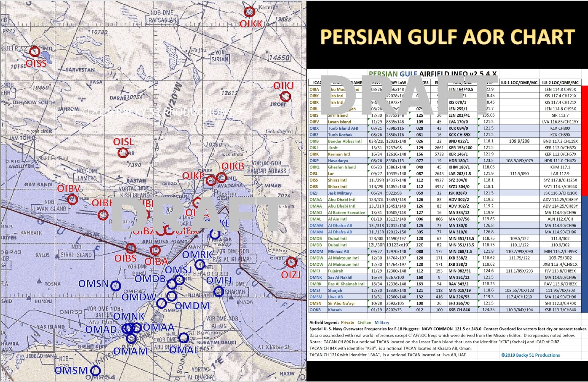Click the OMRK Ras Al Khaimah marker
This screenshot has width=588, height=382.
(x=200, y=264)
